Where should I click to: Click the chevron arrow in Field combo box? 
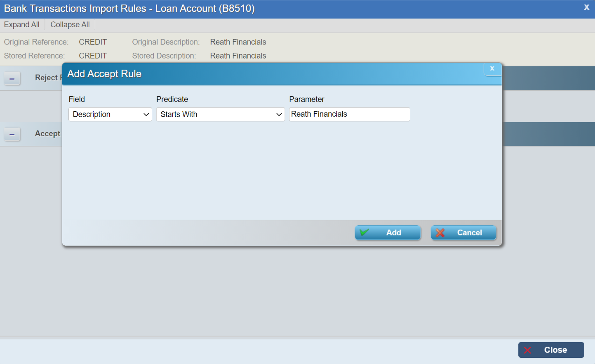(x=146, y=115)
